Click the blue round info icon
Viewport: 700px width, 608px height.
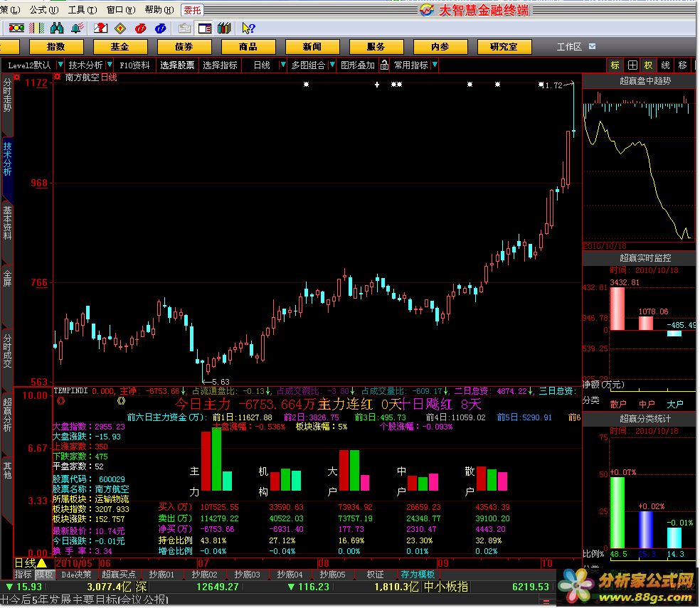coord(161,28)
